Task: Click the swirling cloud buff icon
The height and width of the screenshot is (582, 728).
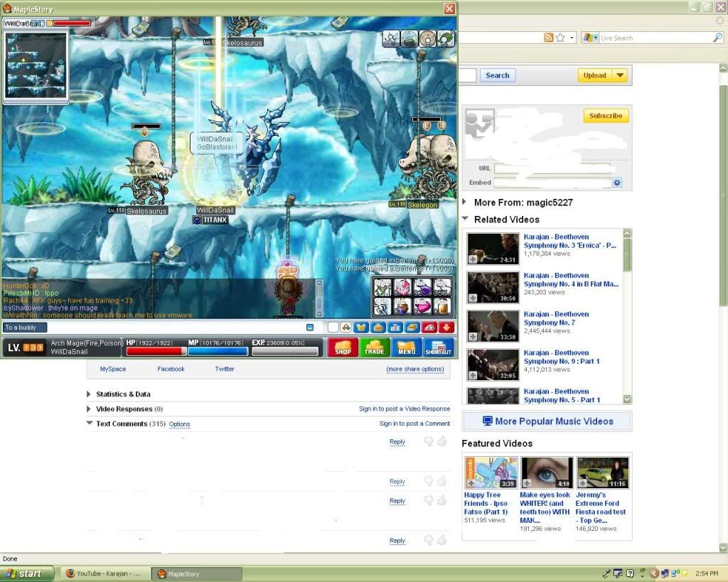Action: click(409, 38)
